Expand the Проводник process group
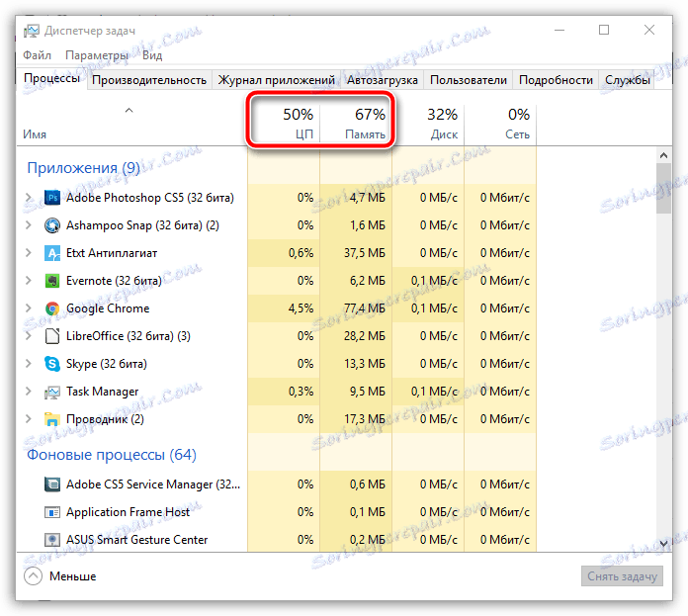688x616 pixels. coord(29,419)
